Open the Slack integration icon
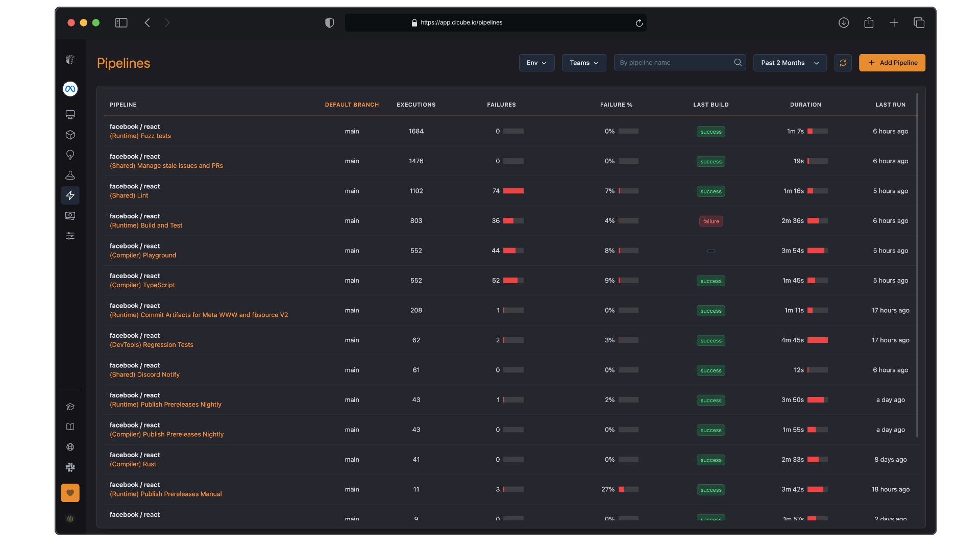The height and width of the screenshot is (551, 980). pyautogui.click(x=70, y=467)
